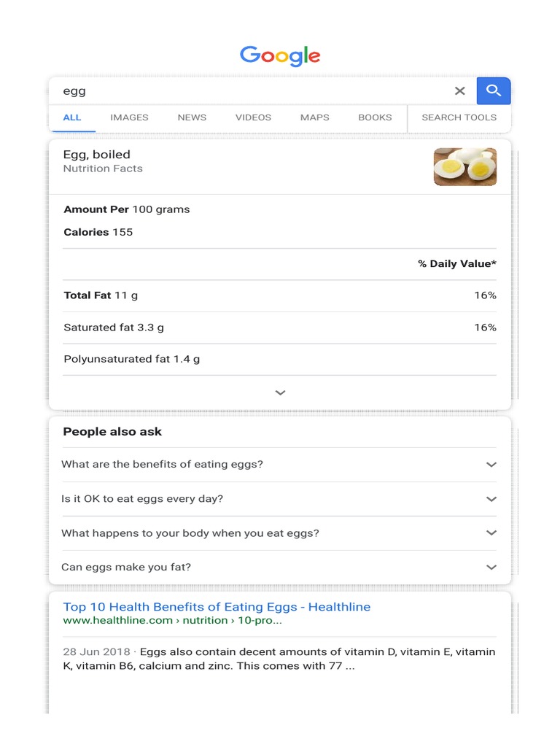Go to the Maps tab
The height and width of the screenshot is (747, 560).
pos(314,117)
